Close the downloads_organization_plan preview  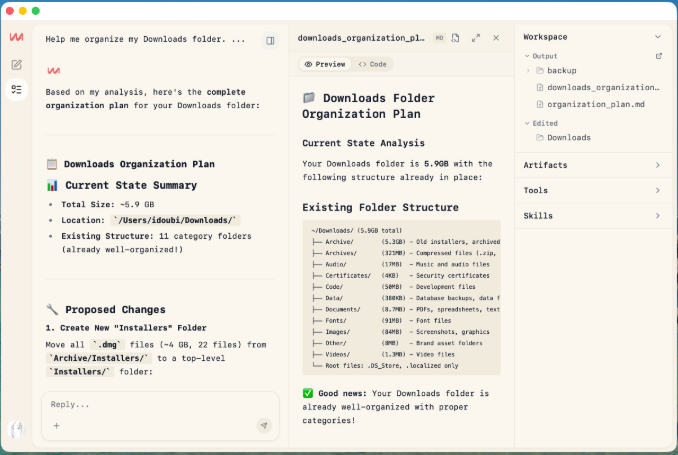click(x=496, y=38)
